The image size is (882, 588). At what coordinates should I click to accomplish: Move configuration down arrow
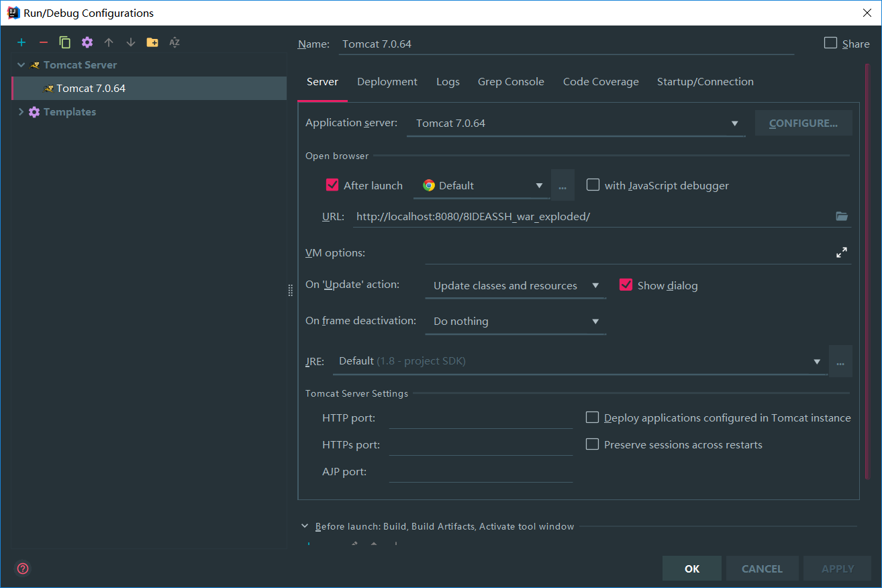[131, 42]
